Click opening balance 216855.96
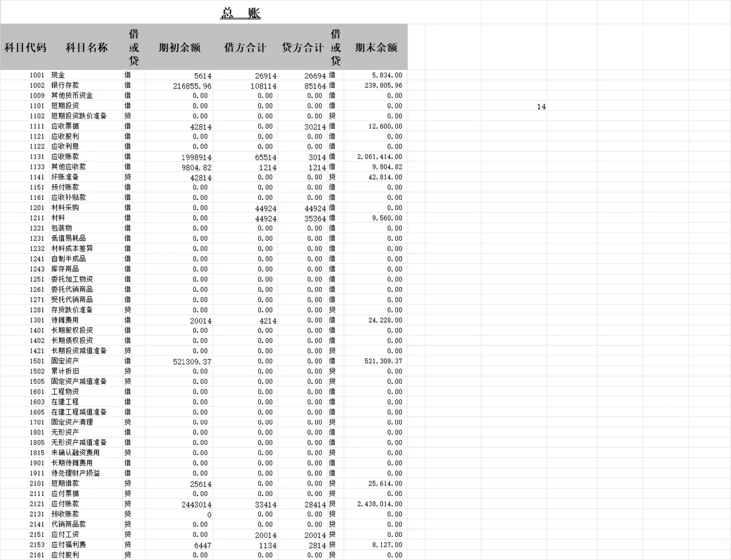This screenshot has height=560, width=731. (x=192, y=86)
